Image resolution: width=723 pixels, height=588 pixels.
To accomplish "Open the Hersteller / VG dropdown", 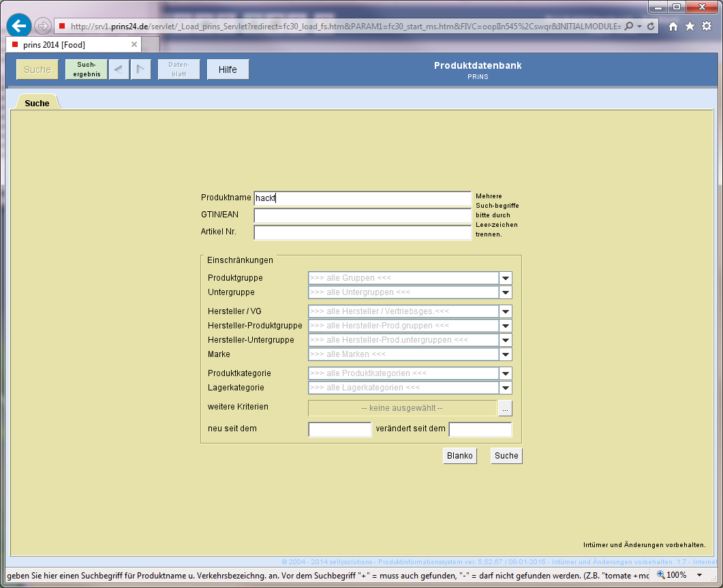I will click(506, 311).
